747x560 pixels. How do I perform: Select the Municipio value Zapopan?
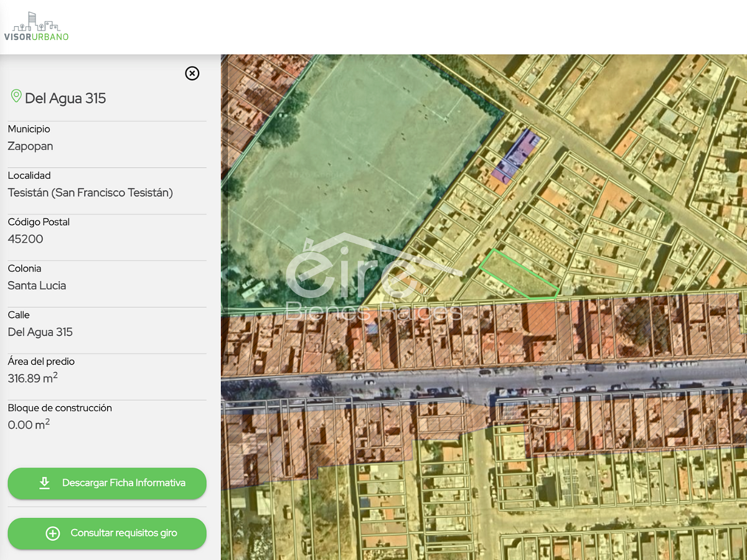[x=31, y=146]
